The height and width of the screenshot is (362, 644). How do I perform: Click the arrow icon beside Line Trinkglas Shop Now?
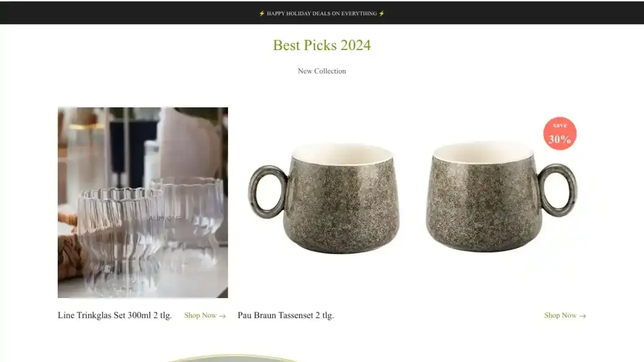point(222,316)
